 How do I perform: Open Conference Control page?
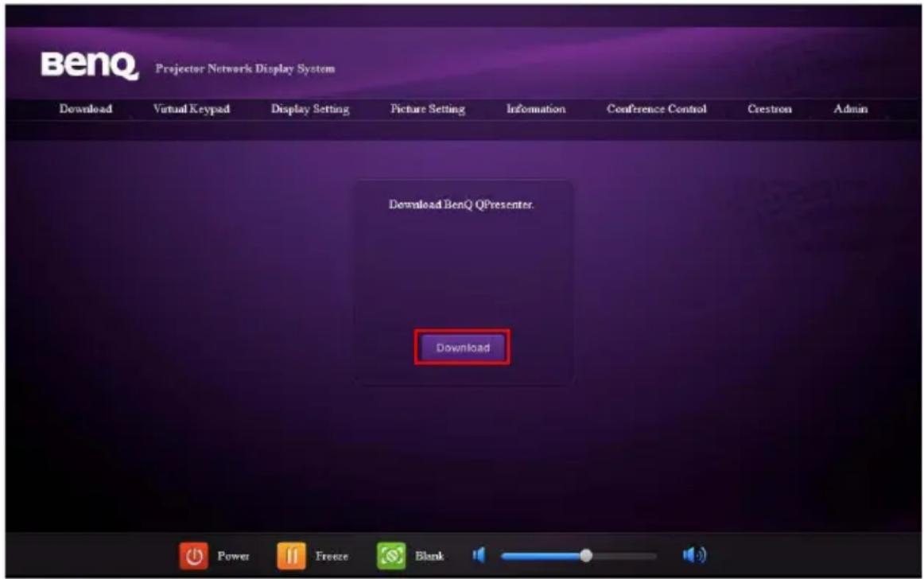point(657,109)
